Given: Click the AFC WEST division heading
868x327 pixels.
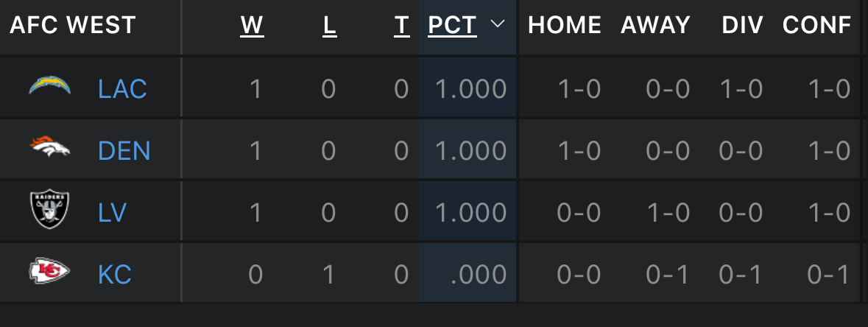Looking at the screenshot, I should tap(73, 25).
